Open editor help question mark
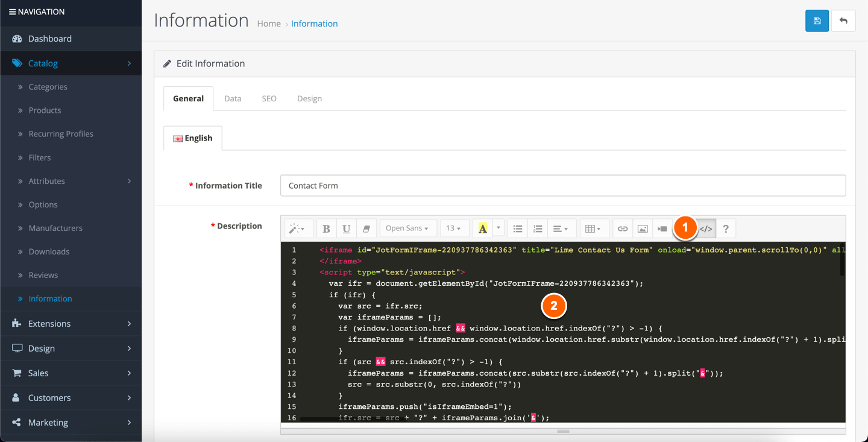Image resolution: width=868 pixels, height=442 pixels. (x=726, y=229)
